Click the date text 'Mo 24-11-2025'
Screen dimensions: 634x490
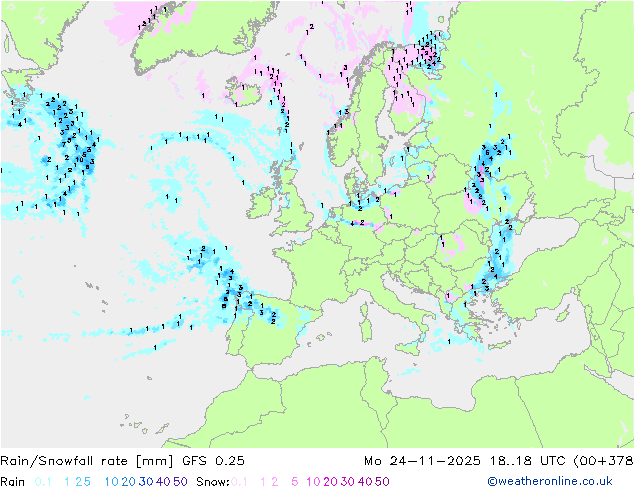[422, 461]
